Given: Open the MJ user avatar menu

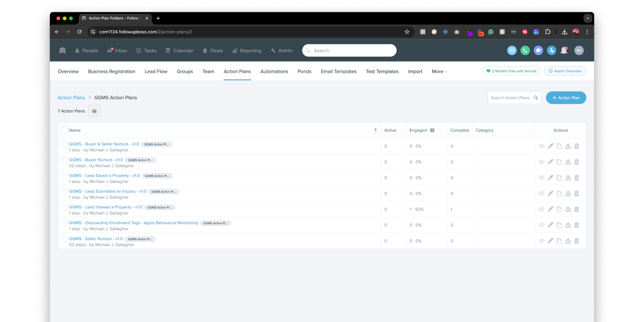Looking at the screenshot, I should [579, 51].
